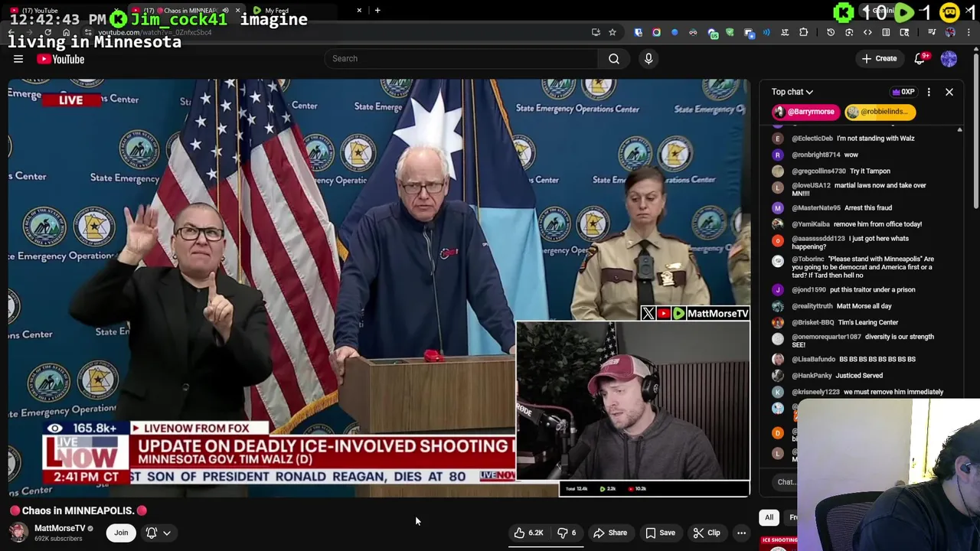Click the search magnifier button
Image resolution: width=980 pixels, height=551 pixels.
tap(614, 59)
